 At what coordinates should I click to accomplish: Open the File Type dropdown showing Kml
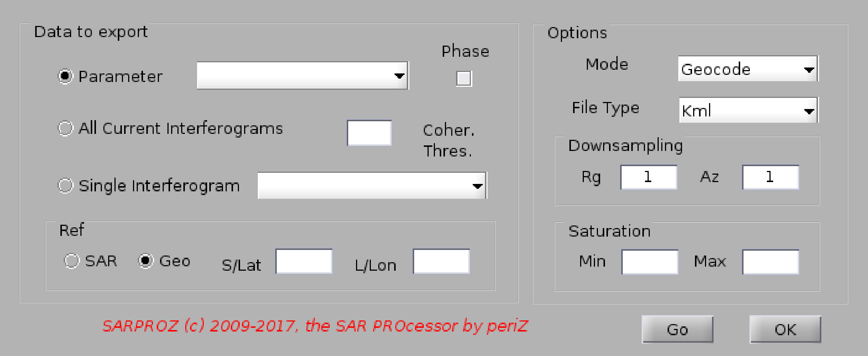point(748,110)
